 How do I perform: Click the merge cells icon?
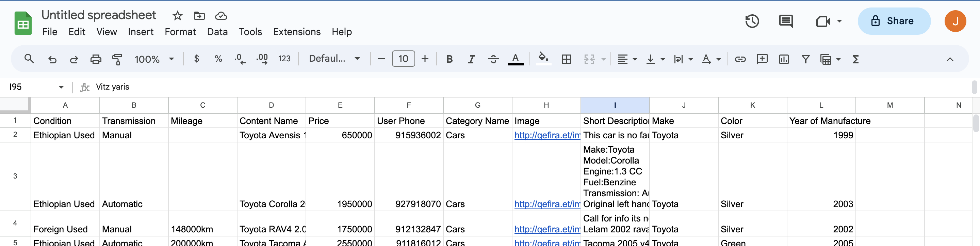coord(589,59)
